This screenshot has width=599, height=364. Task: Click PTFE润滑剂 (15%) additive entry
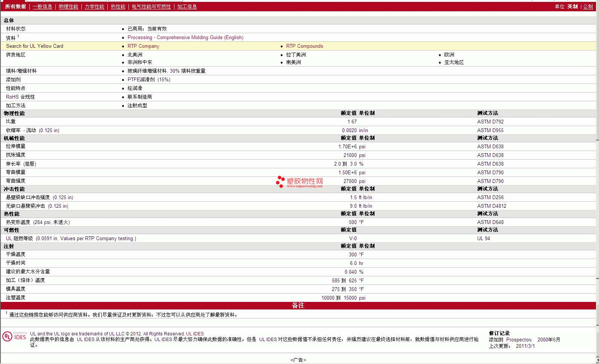[x=149, y=80]
